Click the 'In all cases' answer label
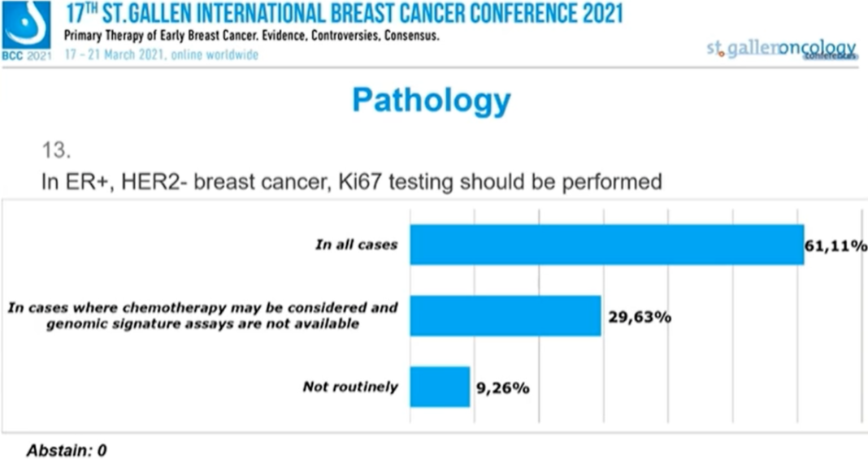868x459 pixels. [356, 245]
